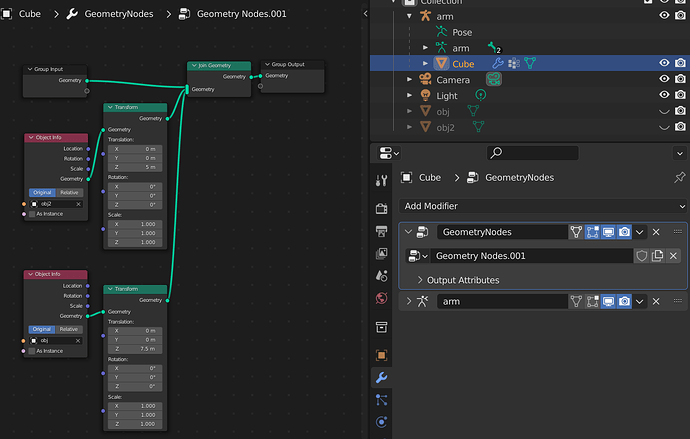Toggle GeometryNodes on cage display
This screenshot has height=439, width=690.
[x=576, y=232]
